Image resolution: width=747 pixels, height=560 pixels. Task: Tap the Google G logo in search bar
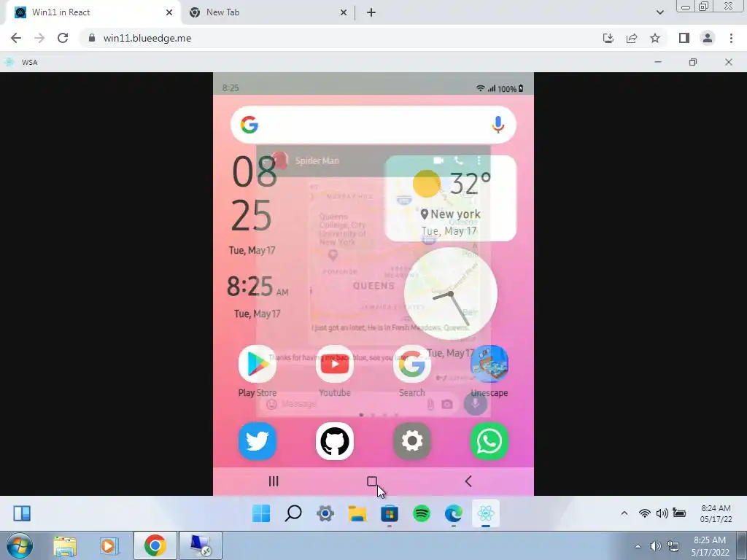249,125
